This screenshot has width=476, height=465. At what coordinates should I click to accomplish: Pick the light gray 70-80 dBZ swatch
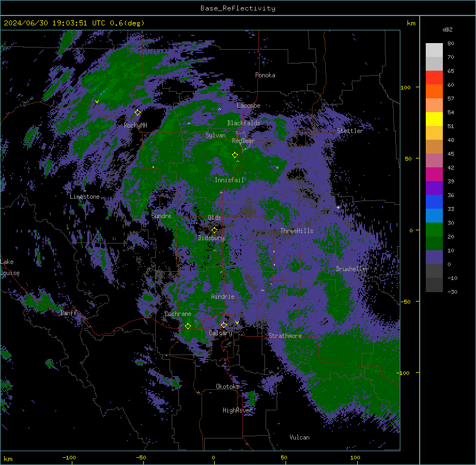click(434, 50)
